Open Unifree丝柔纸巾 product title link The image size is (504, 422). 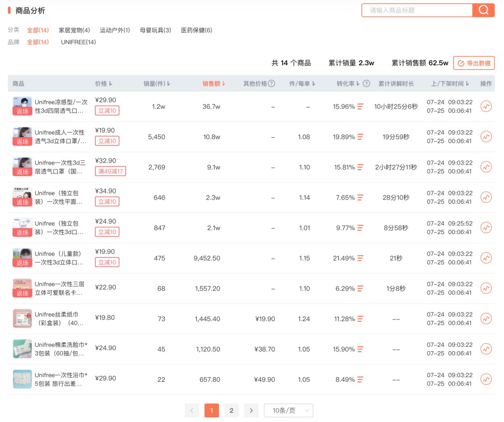59,318
